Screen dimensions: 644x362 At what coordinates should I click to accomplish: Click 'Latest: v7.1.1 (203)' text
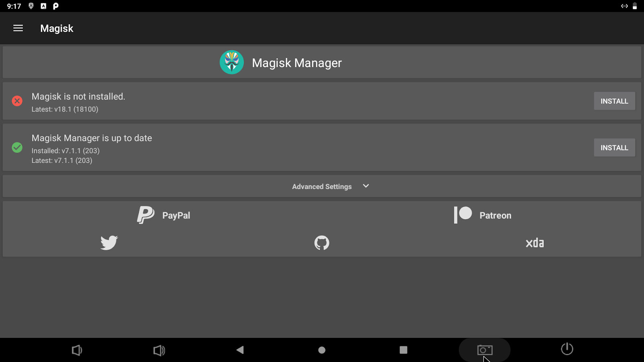click(x=62, y=160)
